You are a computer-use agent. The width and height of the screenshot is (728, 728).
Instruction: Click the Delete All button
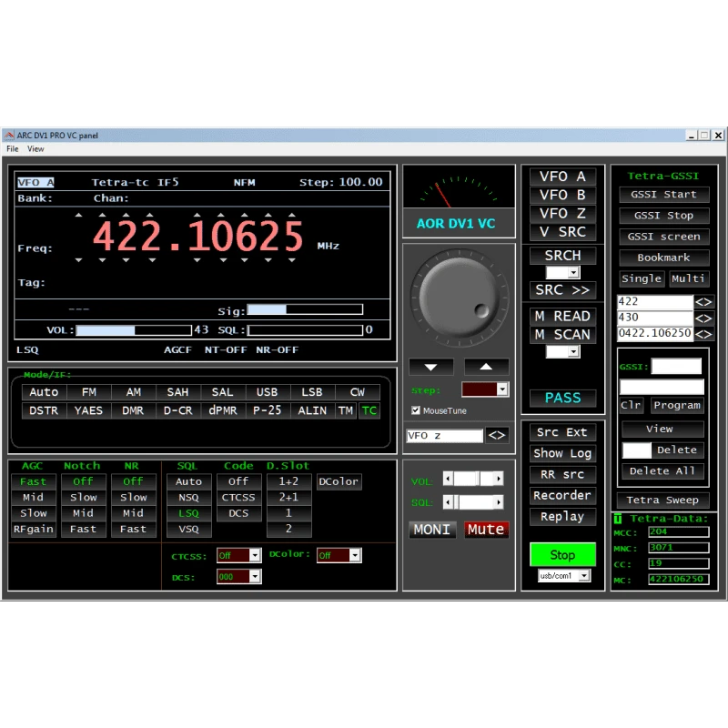coord(662,471)
